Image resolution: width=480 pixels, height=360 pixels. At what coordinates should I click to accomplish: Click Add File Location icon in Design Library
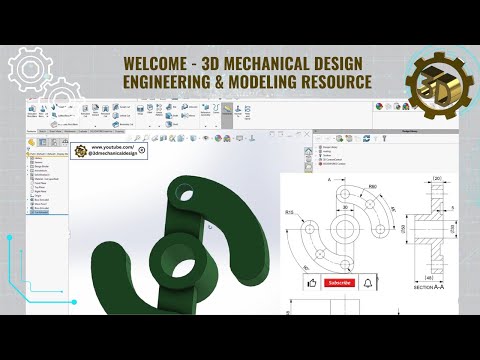click(x=349, y=138)
